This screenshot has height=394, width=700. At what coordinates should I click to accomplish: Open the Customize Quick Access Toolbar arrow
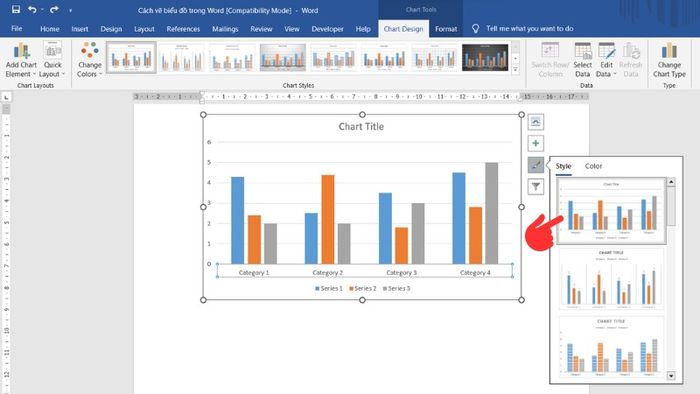[70, 10]
